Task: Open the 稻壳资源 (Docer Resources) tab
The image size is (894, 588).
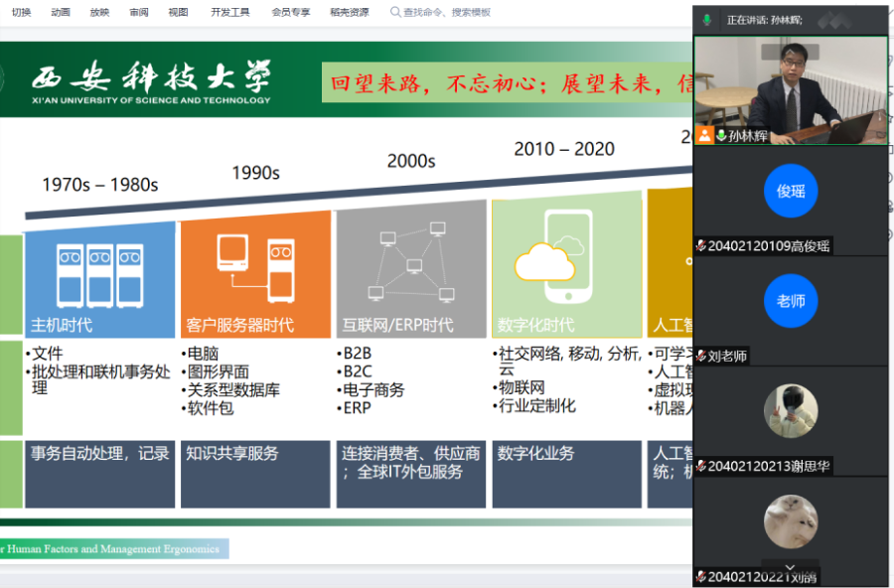Action: [x=349, y=12]
